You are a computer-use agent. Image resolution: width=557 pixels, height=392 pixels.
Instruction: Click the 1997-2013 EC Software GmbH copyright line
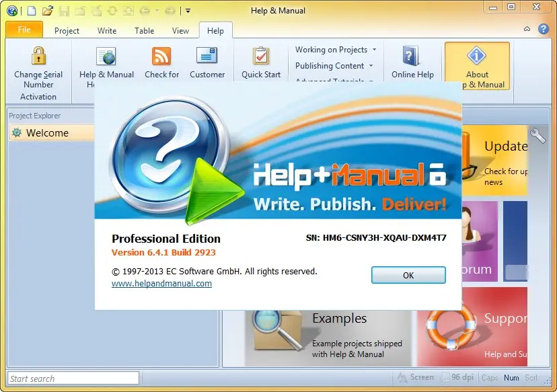click(215, 272)
